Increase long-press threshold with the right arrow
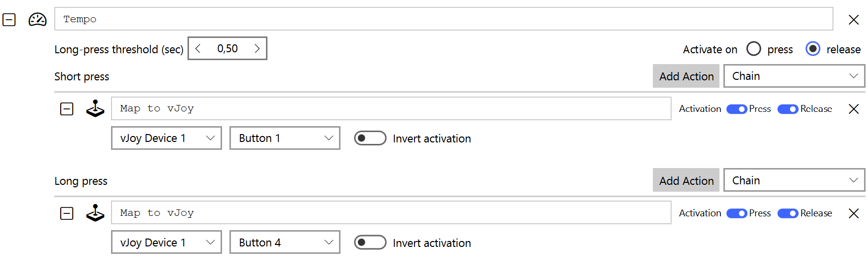868x275 pixels. tap(257, 48)
